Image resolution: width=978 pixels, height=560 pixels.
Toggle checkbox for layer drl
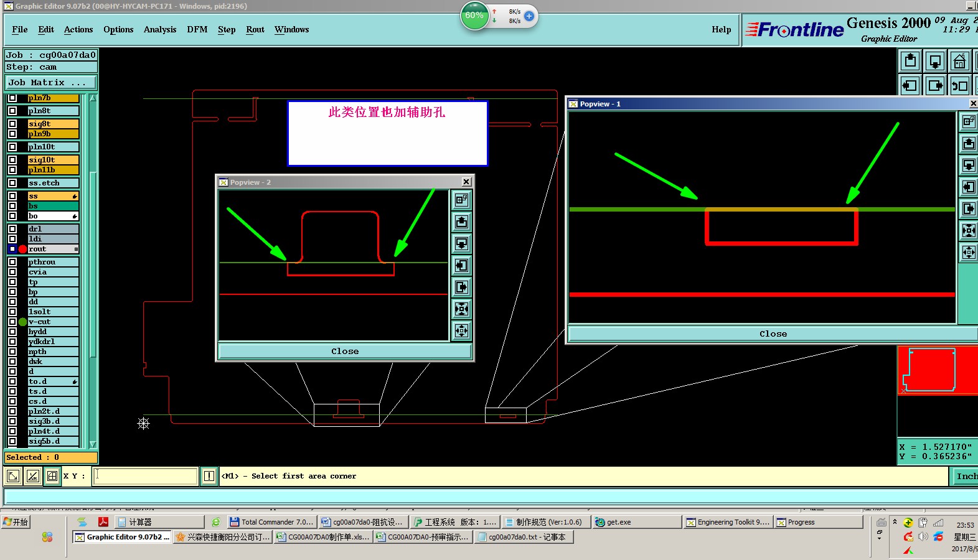pyautogui.click(x=12, y=229)
